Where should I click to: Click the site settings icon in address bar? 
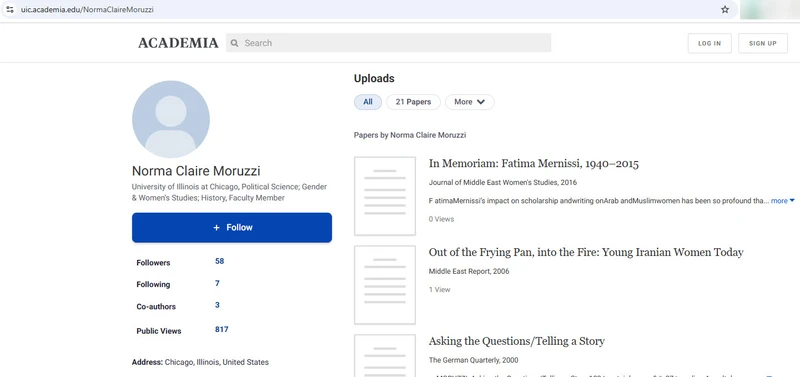(x=10, y=9)
